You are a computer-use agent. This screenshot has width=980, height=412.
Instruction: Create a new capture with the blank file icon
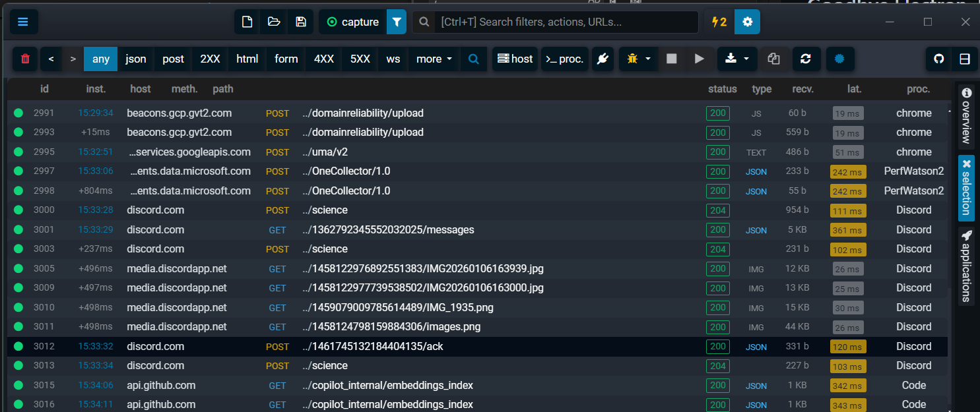pos(247,21)
